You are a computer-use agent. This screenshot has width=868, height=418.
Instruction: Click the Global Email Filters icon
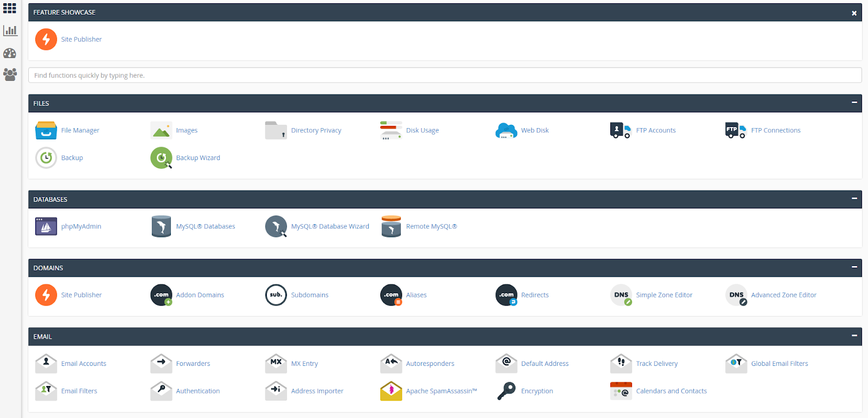[736, 364]
